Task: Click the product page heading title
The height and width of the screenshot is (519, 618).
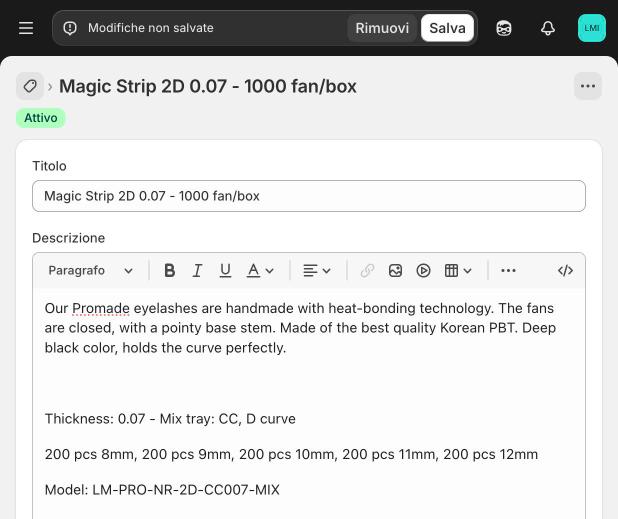Action: pyautogui.click(x=208, y=86)
